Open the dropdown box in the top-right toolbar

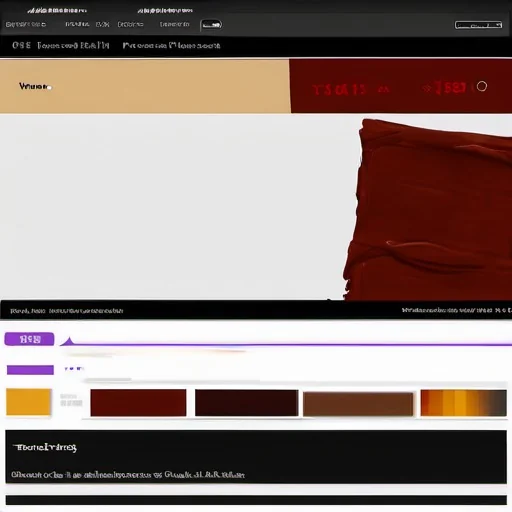478,25
